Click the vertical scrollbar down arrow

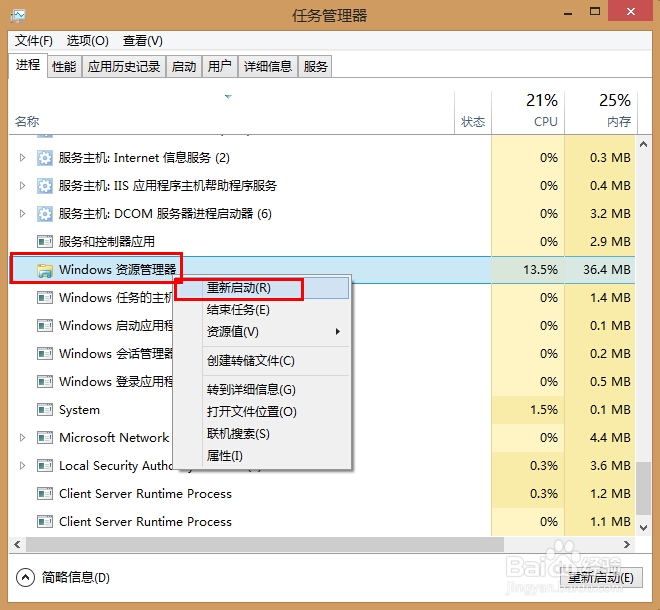[643, 527]
